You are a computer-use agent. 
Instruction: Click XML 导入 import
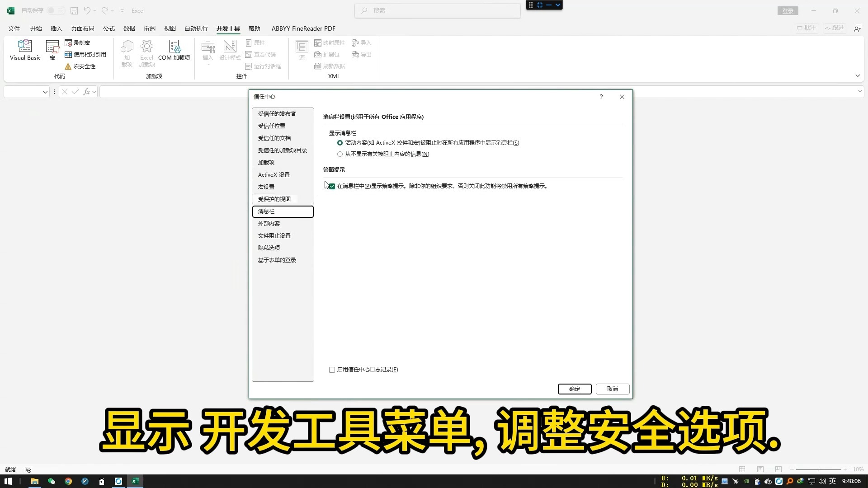tap(362, 43)
